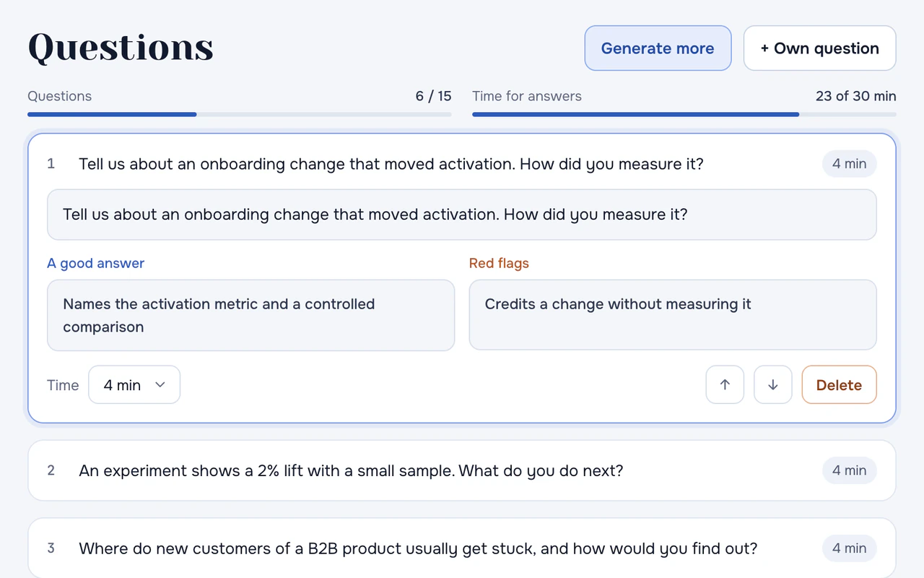This screenshot has width=924, height=578.
Task: Expand question 2 about the 2% lift experiment
Action: 462,470
